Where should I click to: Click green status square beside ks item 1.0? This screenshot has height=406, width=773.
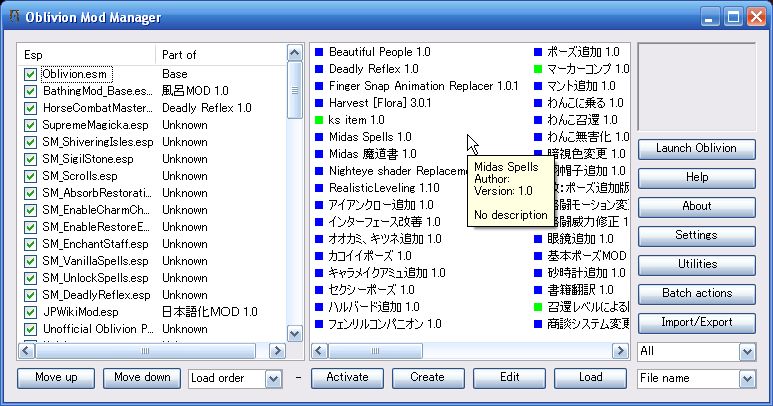[x=319, y=120]
